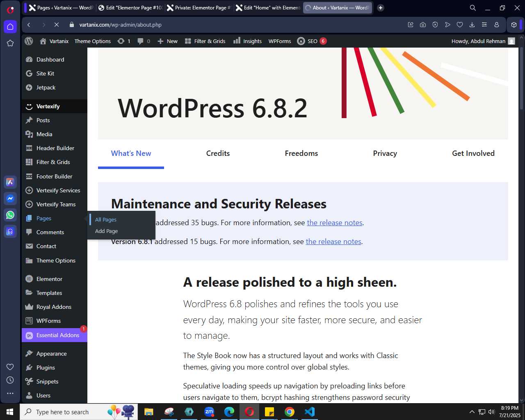Viewport: 525px width, 420px height.
Task: Open Opera history clock icon in sidebar
Action: click(10, 380)
